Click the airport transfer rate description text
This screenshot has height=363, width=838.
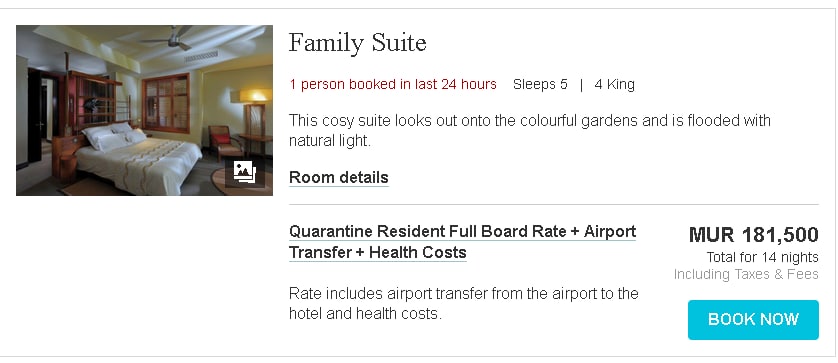[x=464, y=303]
